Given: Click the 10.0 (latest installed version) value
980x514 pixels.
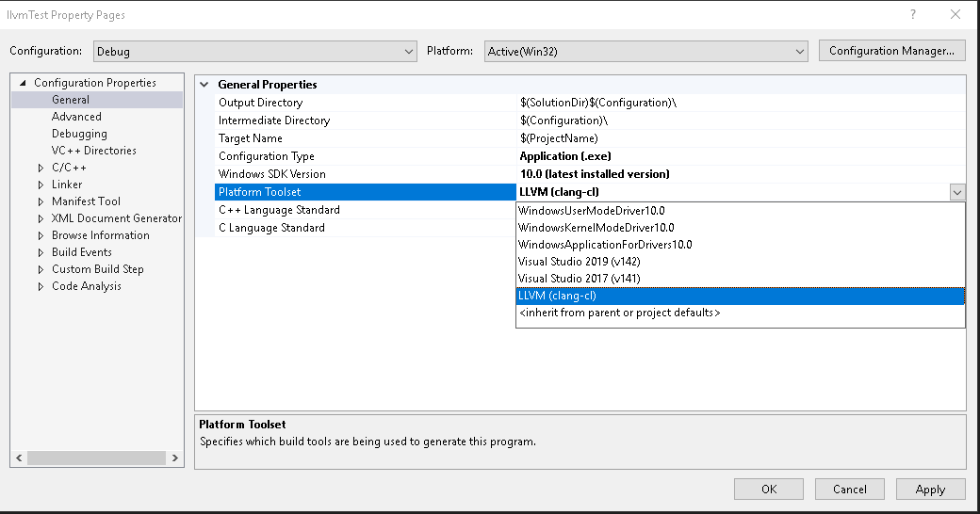Looking at the screenshot, I should [595, 173].
